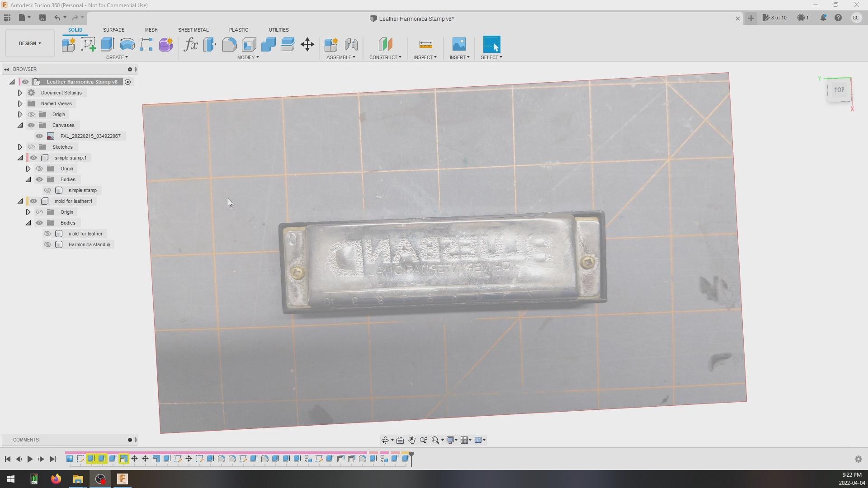Open the data panel grid icon
Image resolution: width=868 pixels, height=488 pixels.
click(7, 18)
